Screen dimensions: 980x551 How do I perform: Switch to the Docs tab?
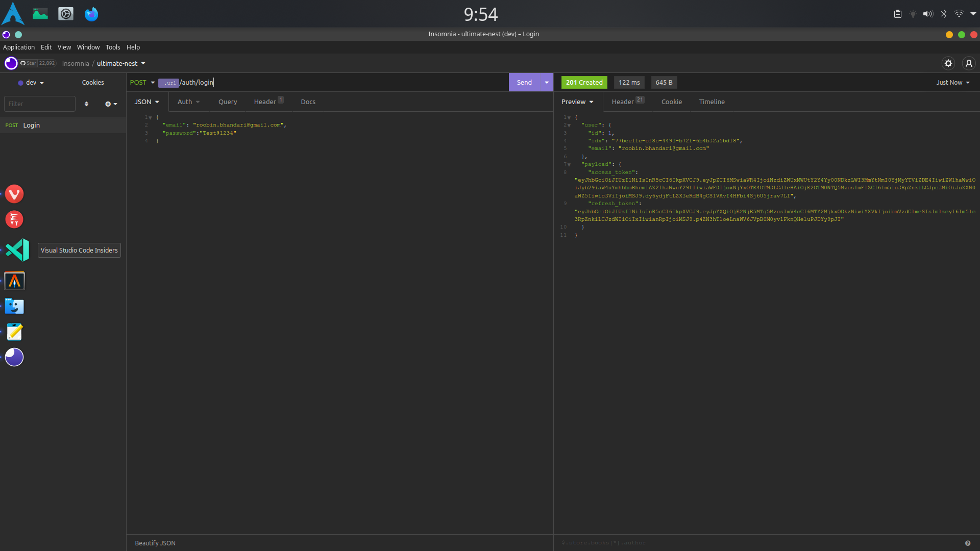coord(308,102)
